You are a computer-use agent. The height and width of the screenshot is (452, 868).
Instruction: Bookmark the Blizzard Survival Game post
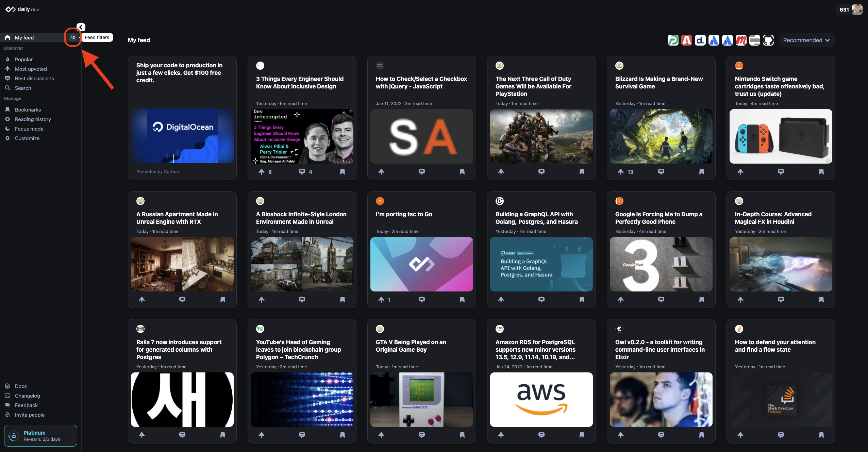702,172
